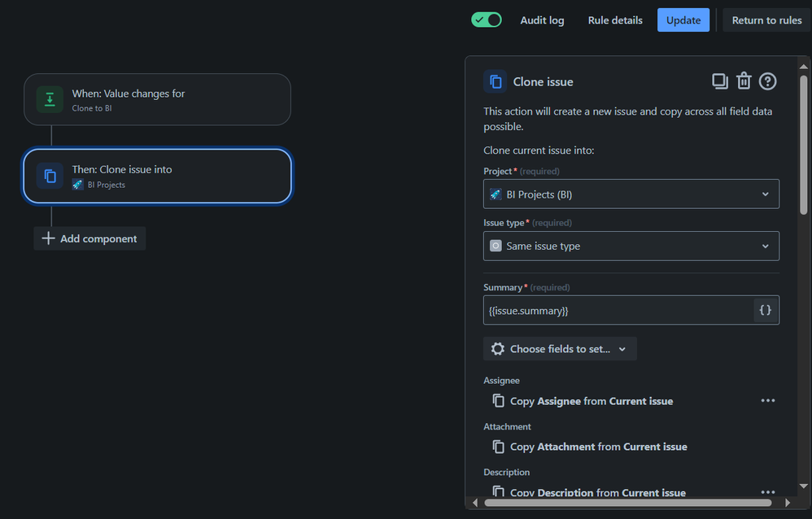Duplicate the Clone issue action
Screen dimensions: 812x519
(x=720, y=81)
